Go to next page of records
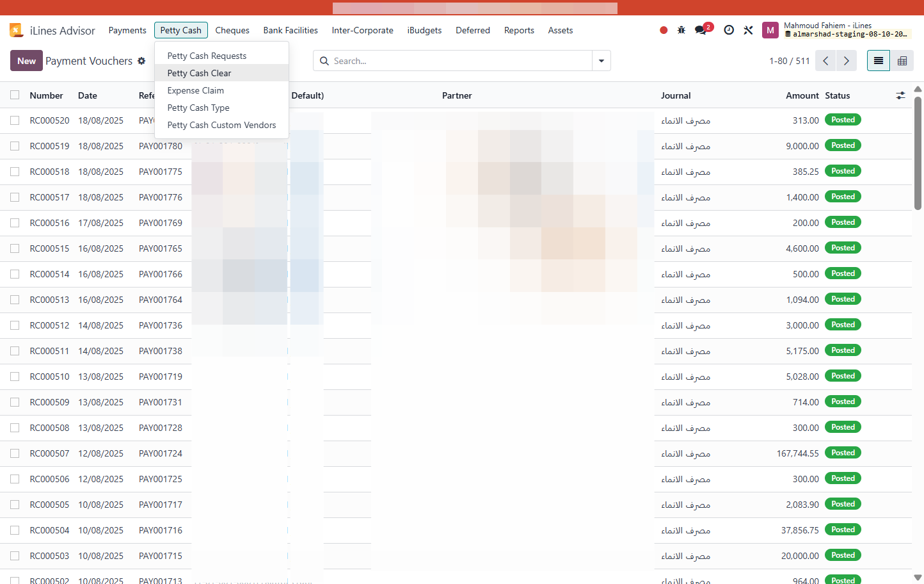Viewport: 924px width, 584px height. click(x=847, y=61)
